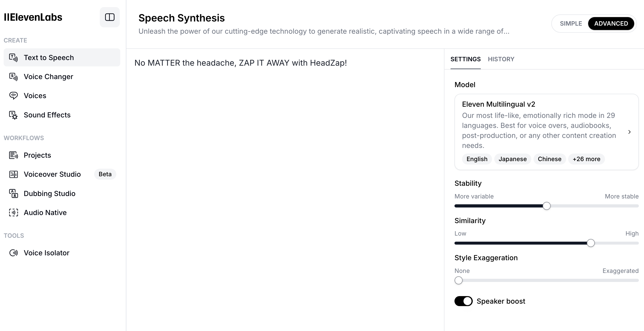Click the Voices speech bubble icon
Viewport: 644px width, 331px height.
(x=13, y=96)
